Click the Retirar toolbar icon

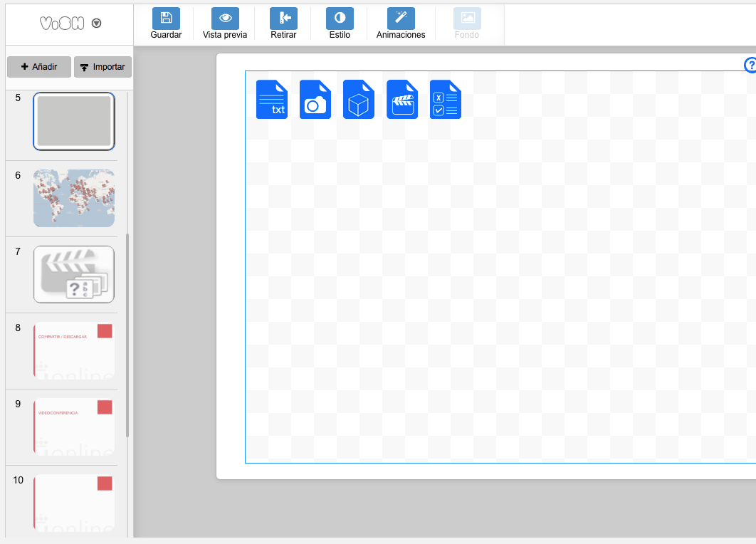tap(283, 19)
